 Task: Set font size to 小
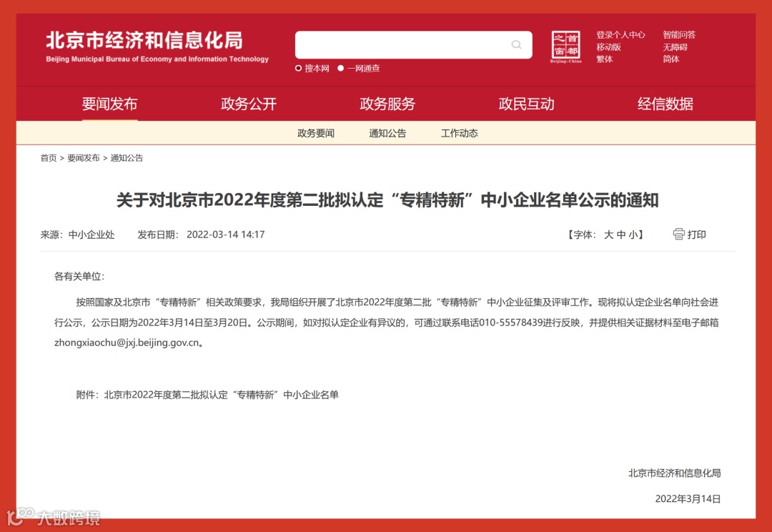coord(633,235)
